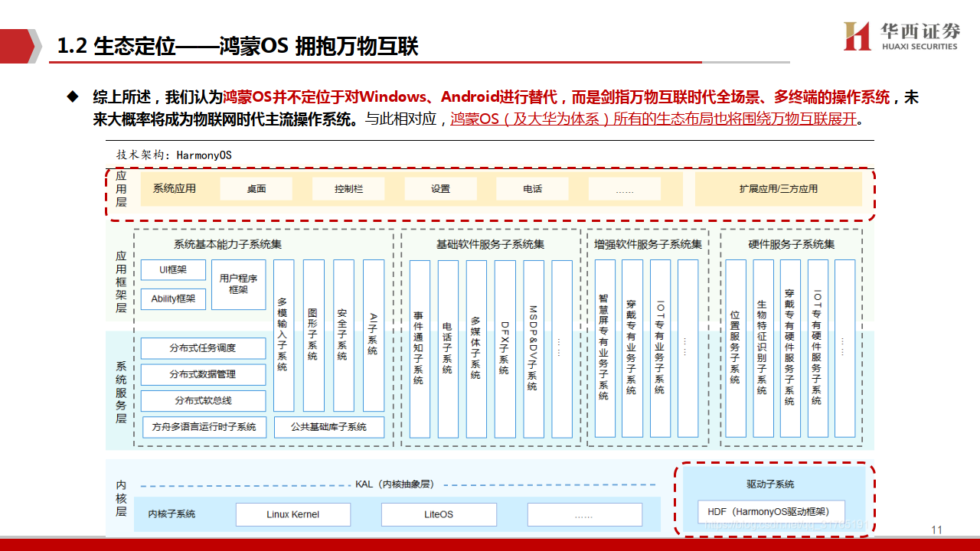This screenshot has width=980, height=551.
Task: Select the 内核子系统 label
Action: click(x=171, y=514)
